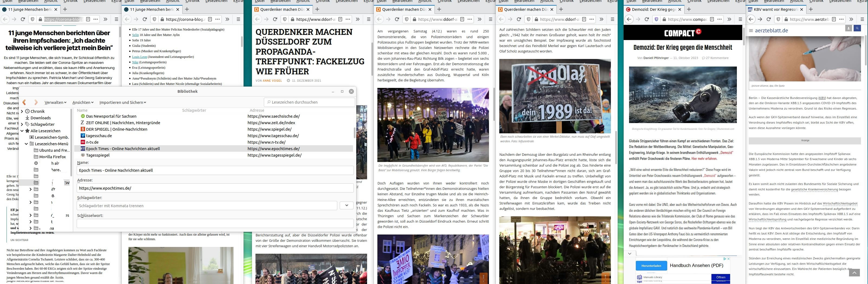The width and height of the screenshot is (868, 284).
Task: Click the '1989 ist da' protest sign photo
Action: click(x=555, y=96)
